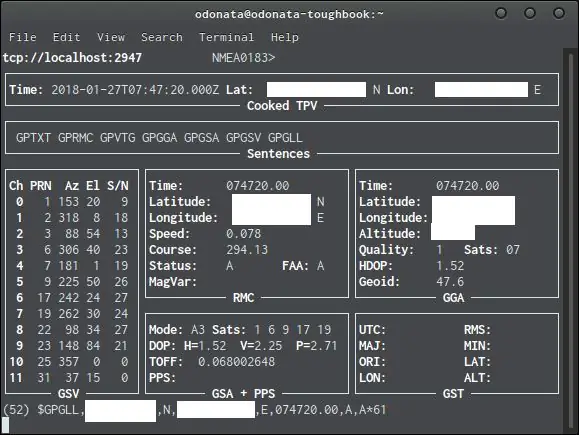Open the File menu
The height and width of the screenshot is (435, 579).
[x=23, y=37]
